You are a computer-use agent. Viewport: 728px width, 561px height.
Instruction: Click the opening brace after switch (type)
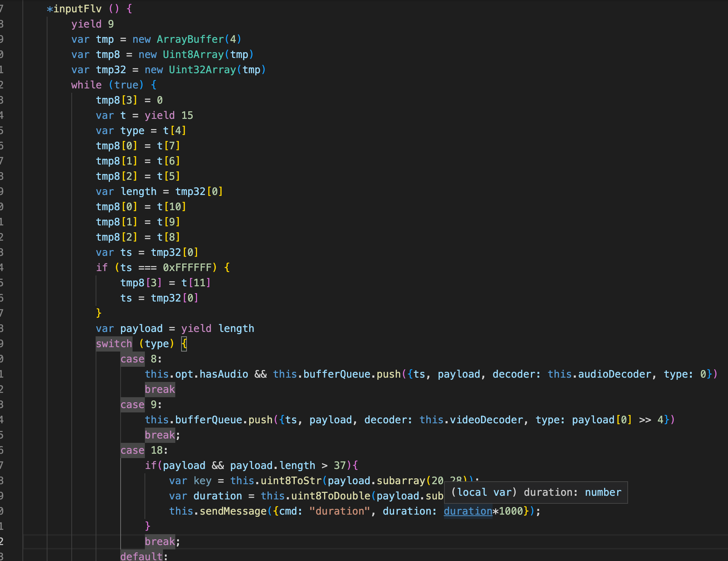[184, 344]
